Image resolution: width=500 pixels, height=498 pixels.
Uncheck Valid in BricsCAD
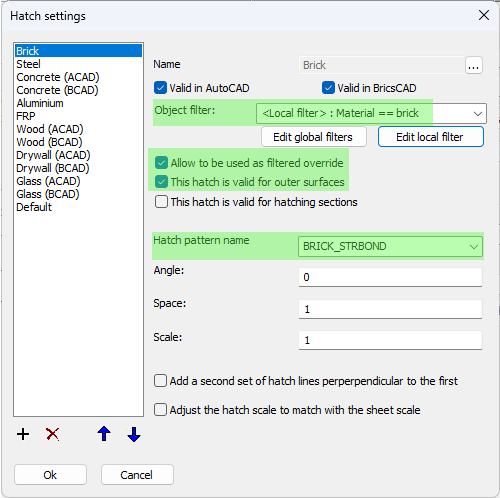point(328,88)
